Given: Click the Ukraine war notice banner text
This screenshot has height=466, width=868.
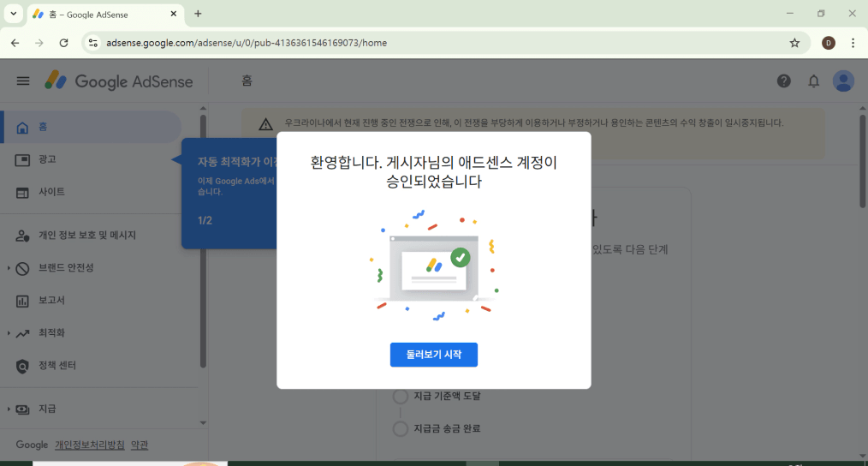Looking at the screenshot, I should tap(533, 123).
